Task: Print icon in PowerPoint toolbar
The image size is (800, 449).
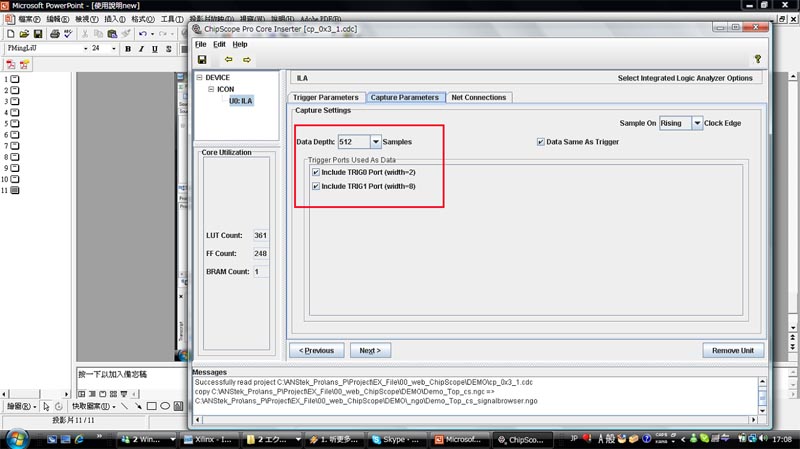Action: click(x=55, y=34)
